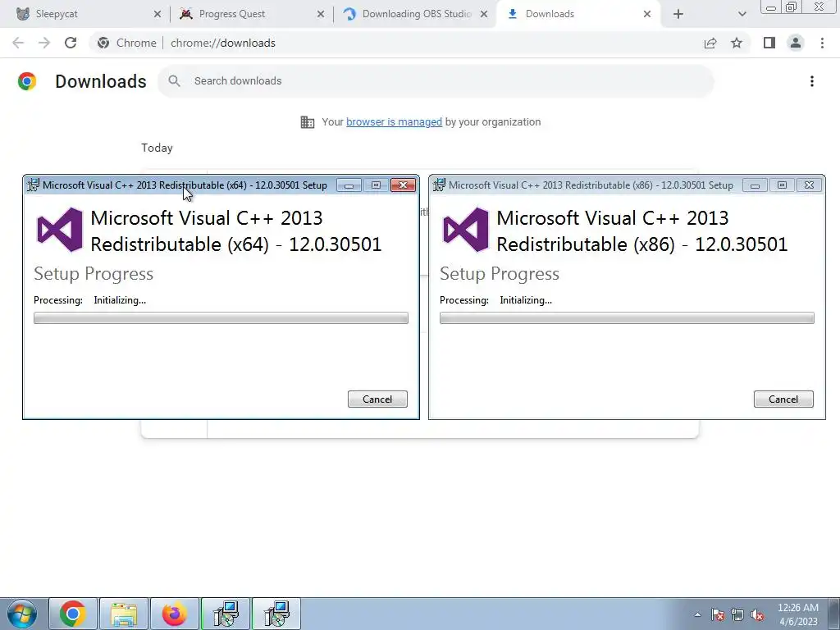Click Initializing... text in x64 setup

[120, 300]
